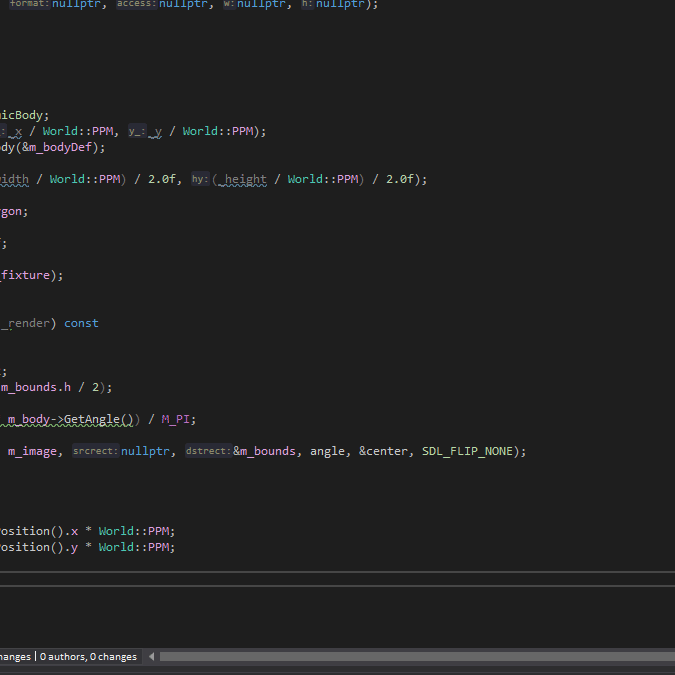Click the 'm_image' argument
The width and height of the screenshot is (675, 675).
point(32,451)
